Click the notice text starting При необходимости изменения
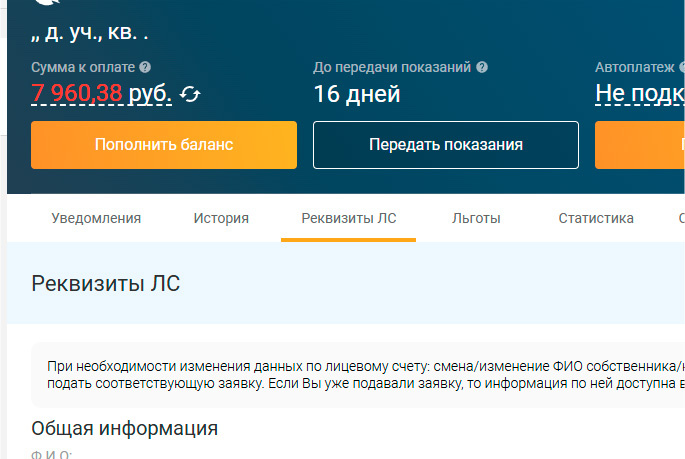 pyautogui.click(x=366, y=375)
